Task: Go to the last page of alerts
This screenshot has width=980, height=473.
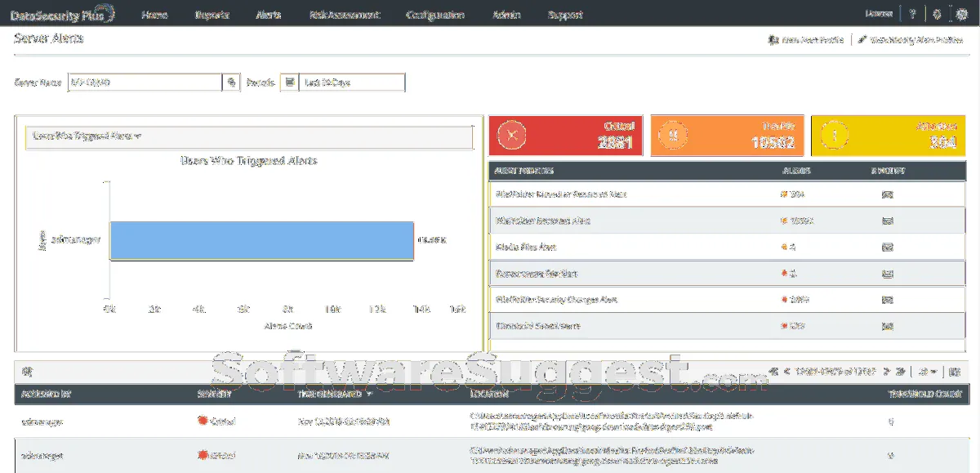Action: click(x=900, y=372)
